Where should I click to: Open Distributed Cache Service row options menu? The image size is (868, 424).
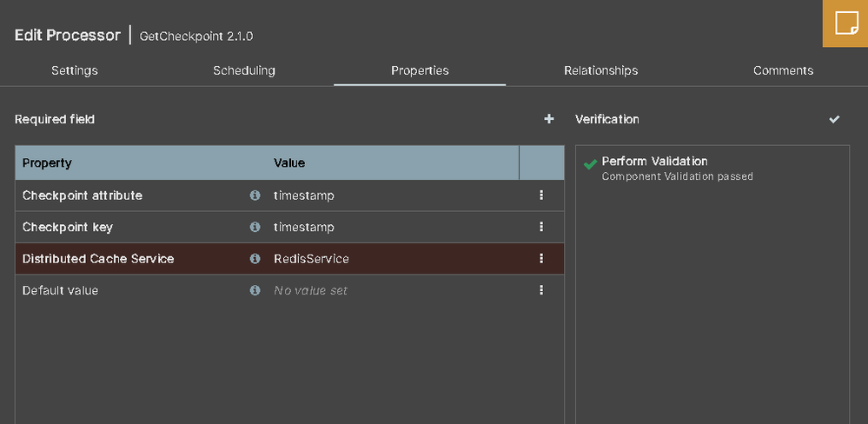(541, 259)
